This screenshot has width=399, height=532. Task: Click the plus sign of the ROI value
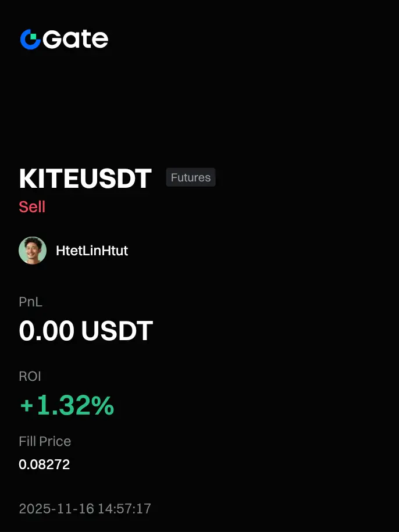point(27,406)
